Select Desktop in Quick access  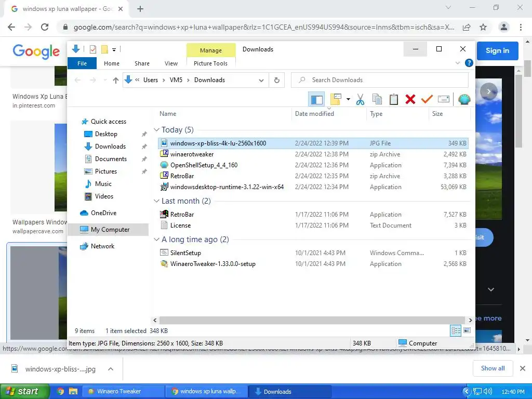coord(106,134)
